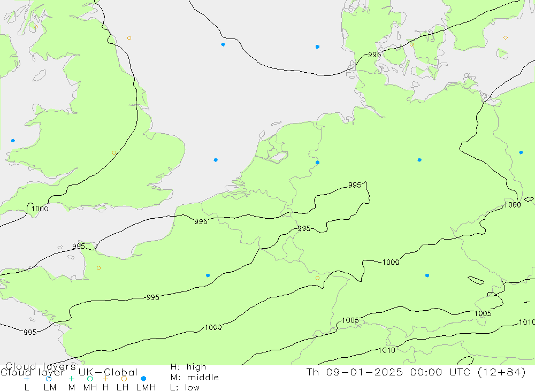Click the 1000 isobar label over southern Germany

tap(391, 263)
